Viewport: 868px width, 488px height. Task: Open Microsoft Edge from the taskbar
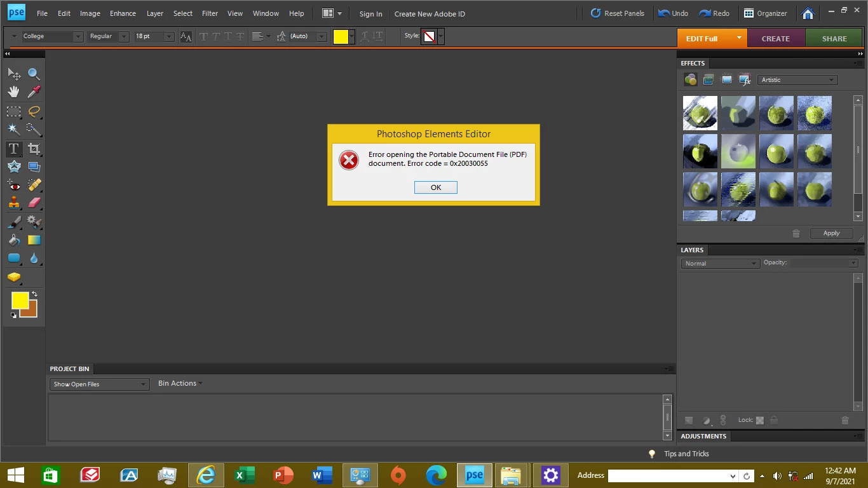coord(436,475)
